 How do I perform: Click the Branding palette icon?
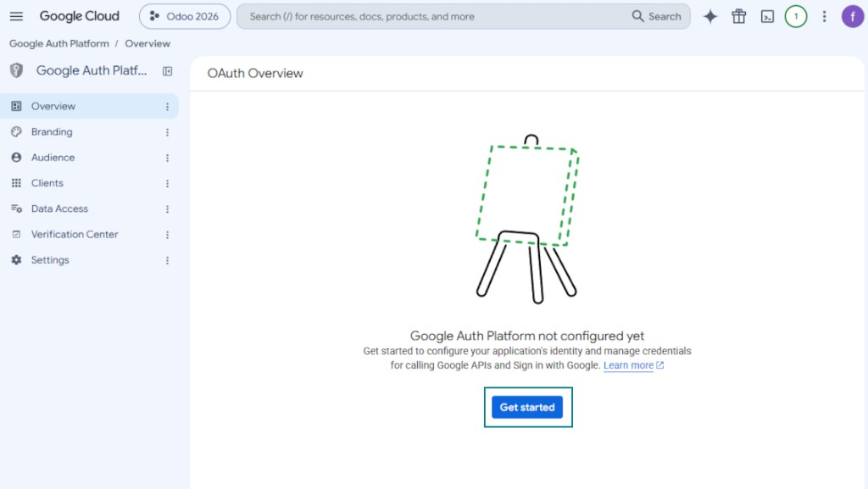(x=17, y=131)
